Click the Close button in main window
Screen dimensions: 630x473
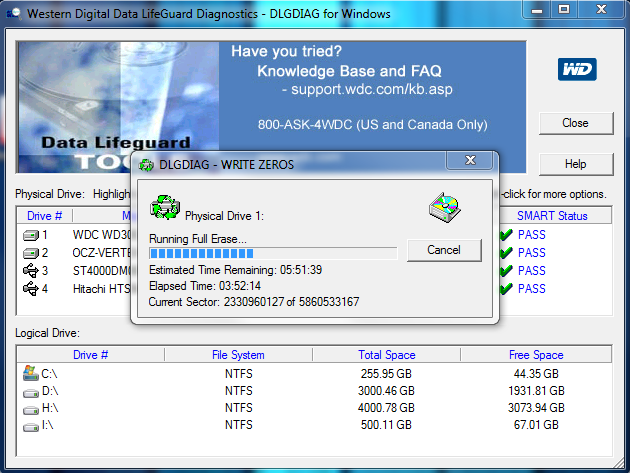point(575,123)
